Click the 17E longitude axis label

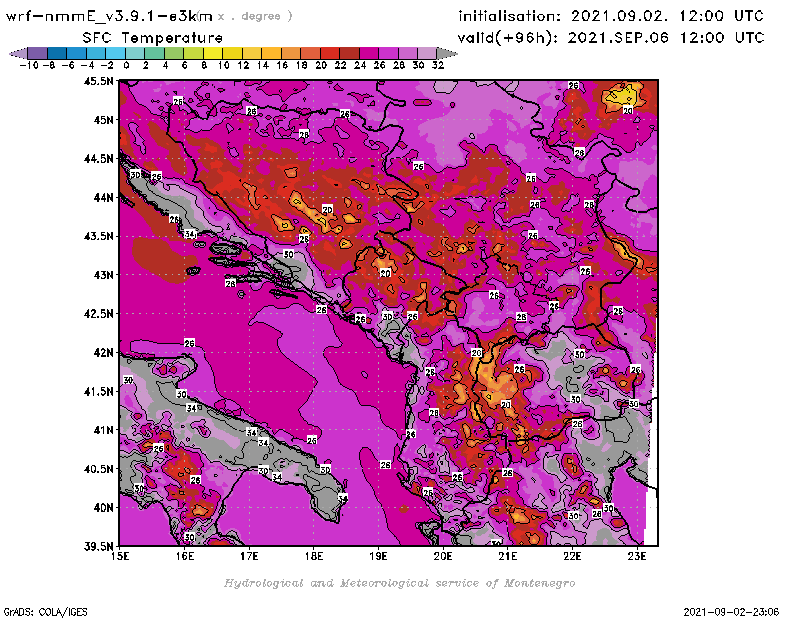click(249, 556)
